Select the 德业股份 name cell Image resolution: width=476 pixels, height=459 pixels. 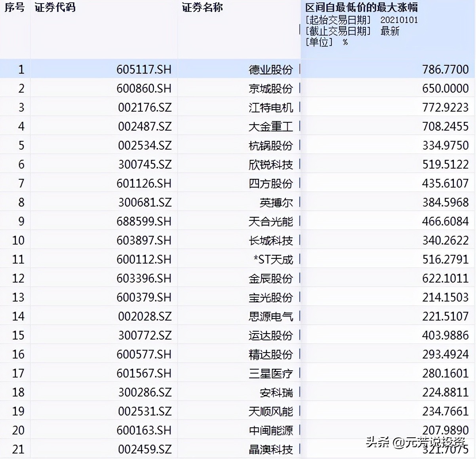tap(271, 70)
